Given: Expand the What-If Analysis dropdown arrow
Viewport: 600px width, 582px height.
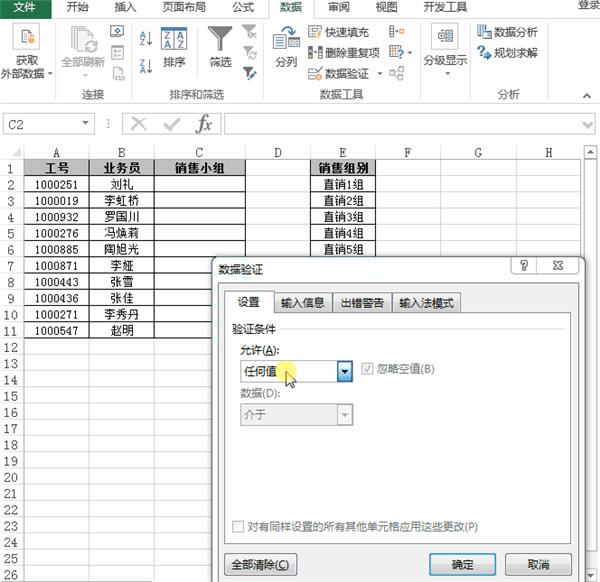Looking at the screenshot, I should [x=410, y=52].
